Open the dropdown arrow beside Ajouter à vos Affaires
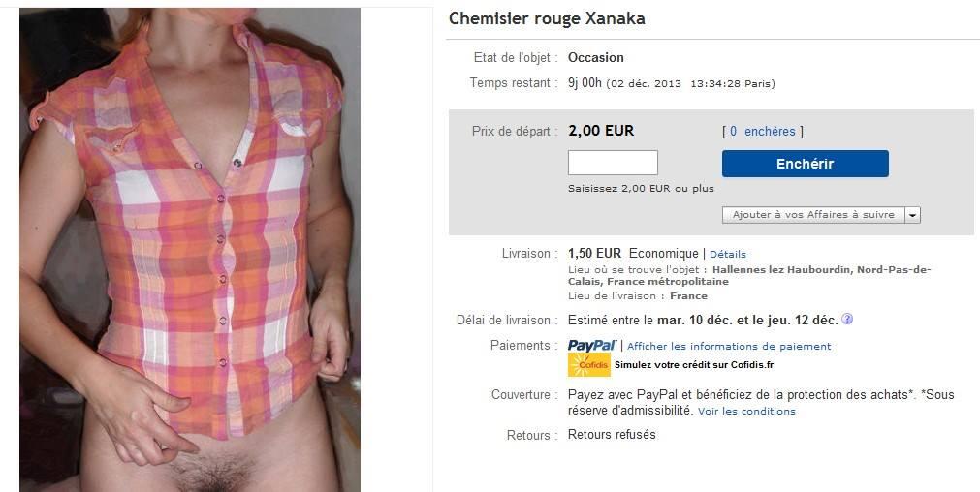The height and width of the screenshot is (492, 980). 912,215
